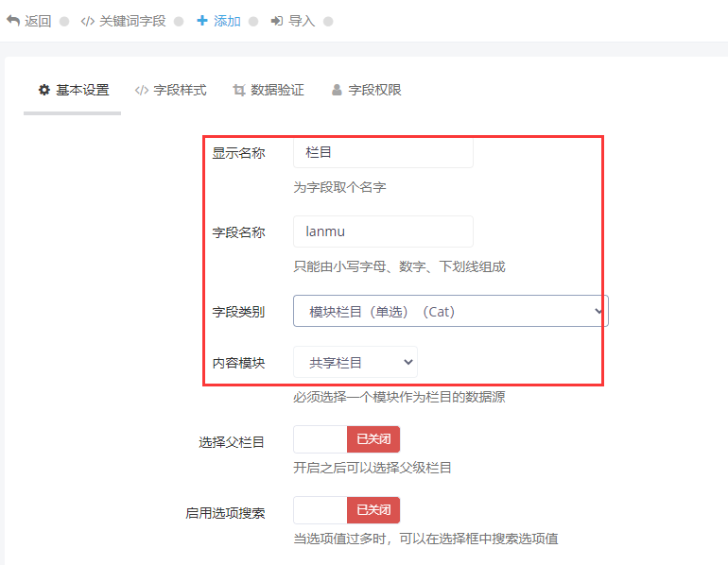Open the 字段类别 dropdown
The height and width of the screenshot is (565, 728).
point(450,311)
